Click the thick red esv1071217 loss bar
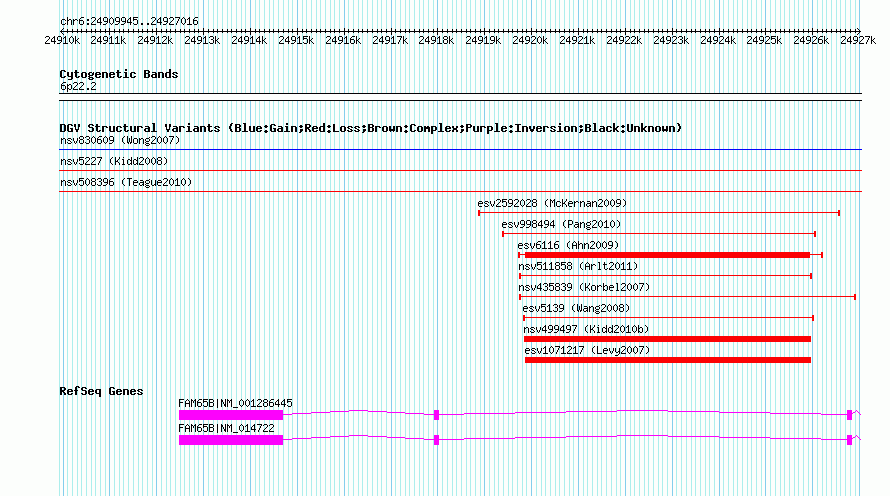890x496 pixels. (x=668, y=360)
